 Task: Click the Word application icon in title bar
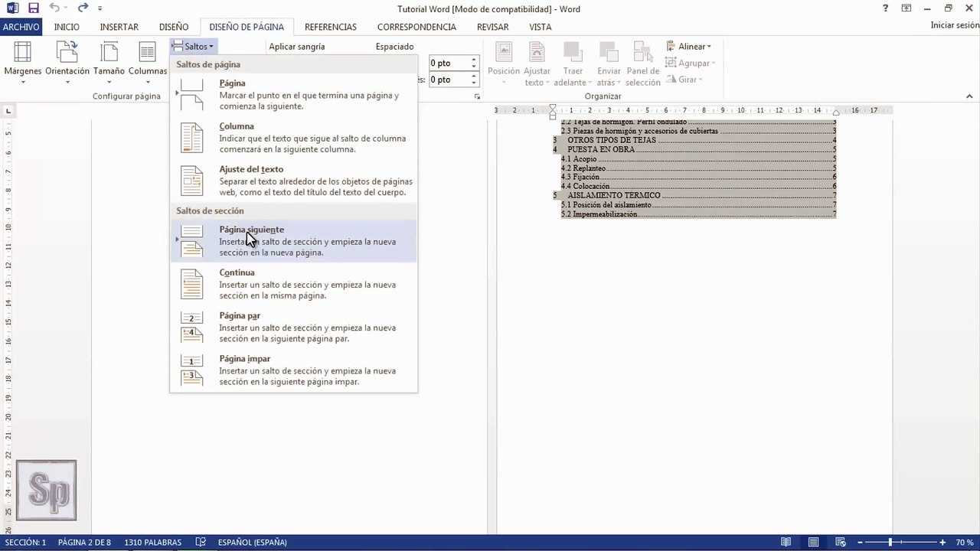11,8
